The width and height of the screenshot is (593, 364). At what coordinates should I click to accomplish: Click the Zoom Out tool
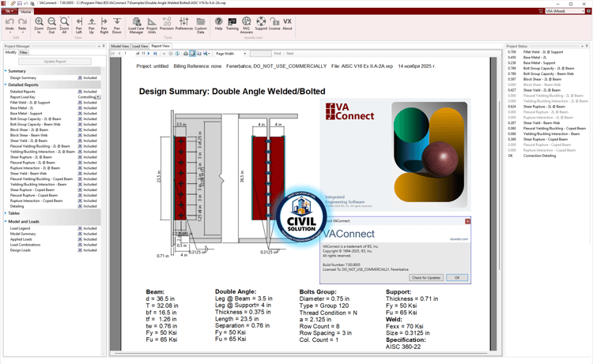tap(51, 25)
